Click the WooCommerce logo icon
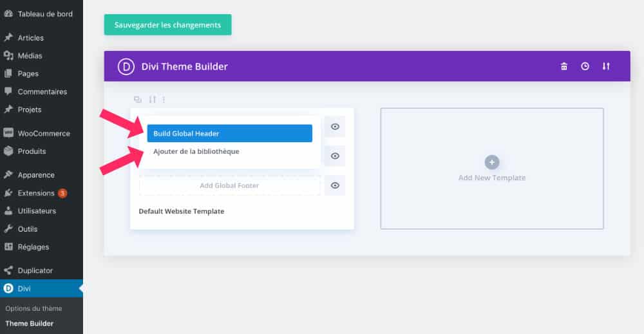This screenshot has height=334, width=644. (8, 133)
